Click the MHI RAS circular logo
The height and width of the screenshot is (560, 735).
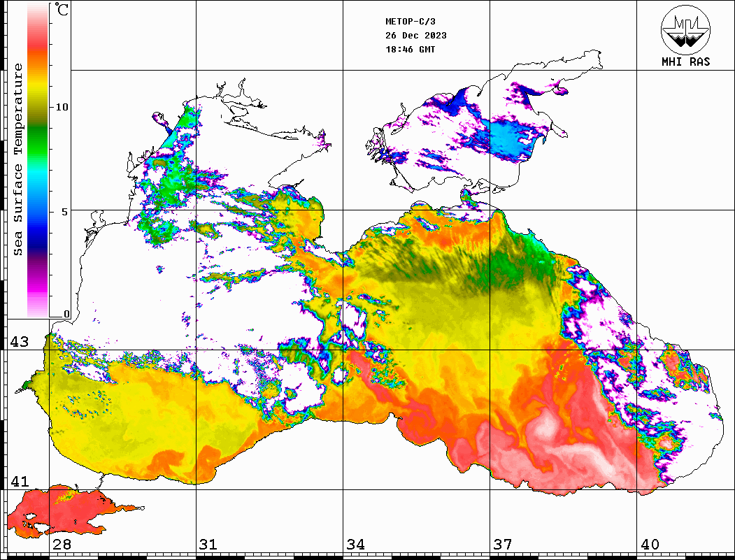(686, 29)
